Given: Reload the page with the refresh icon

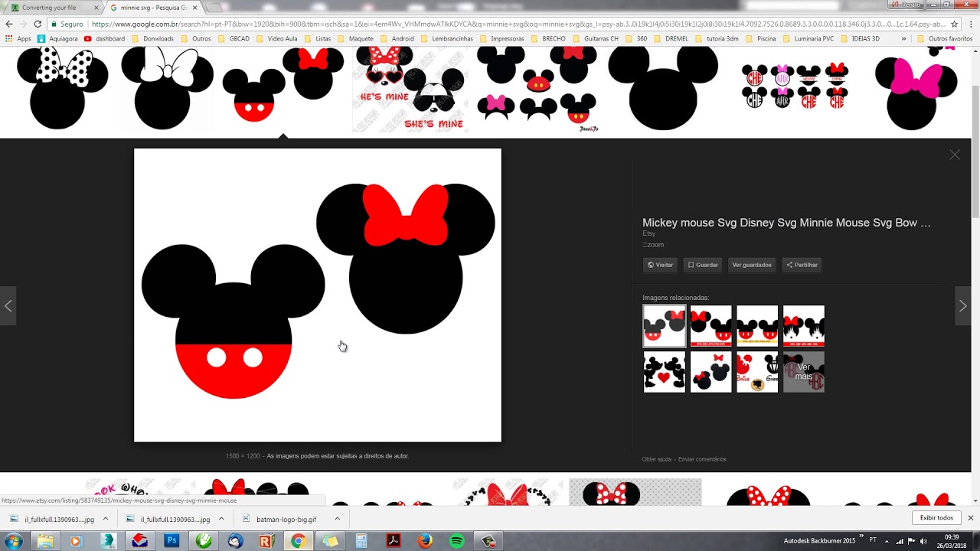Looking at the screenshot, I should (x=37, y=24).
